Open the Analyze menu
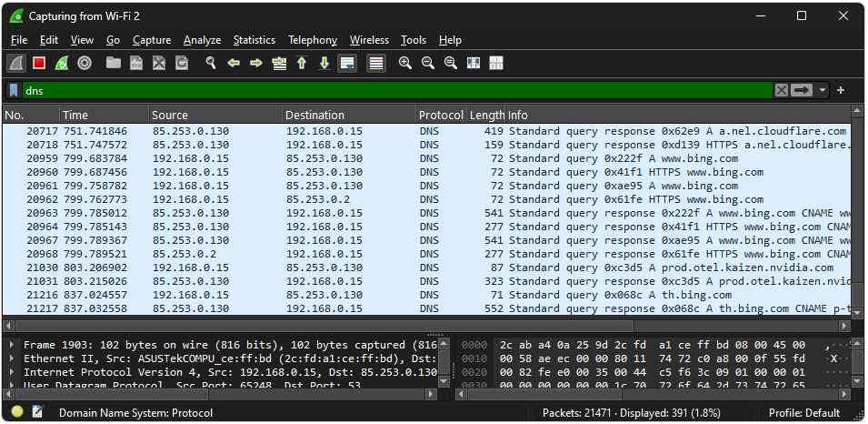 point(202,40)
